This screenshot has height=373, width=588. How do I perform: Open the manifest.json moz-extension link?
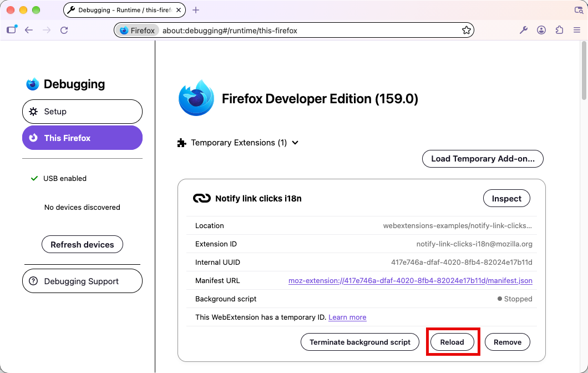(x=410, y=281)
